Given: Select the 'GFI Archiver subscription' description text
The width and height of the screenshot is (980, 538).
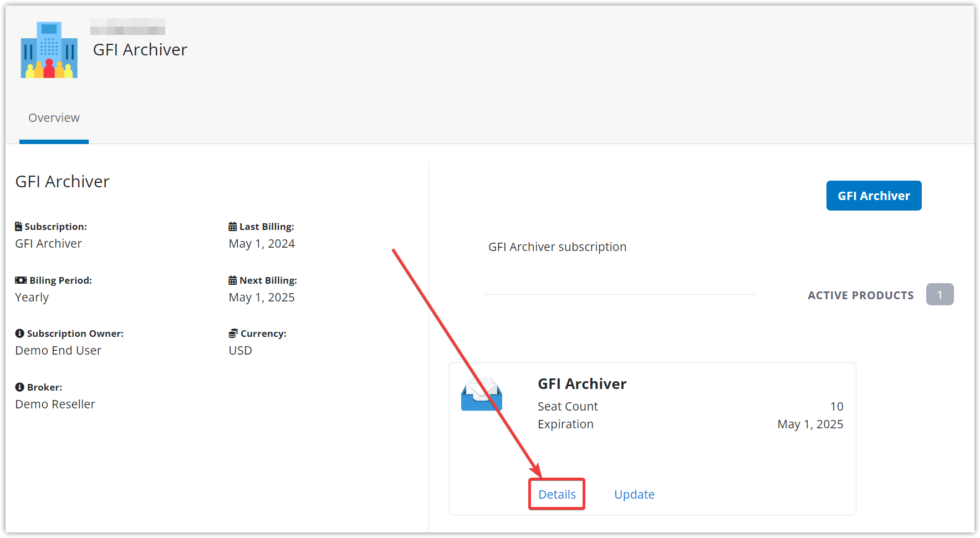Looking at the screenshot, I should coord(557,247).
